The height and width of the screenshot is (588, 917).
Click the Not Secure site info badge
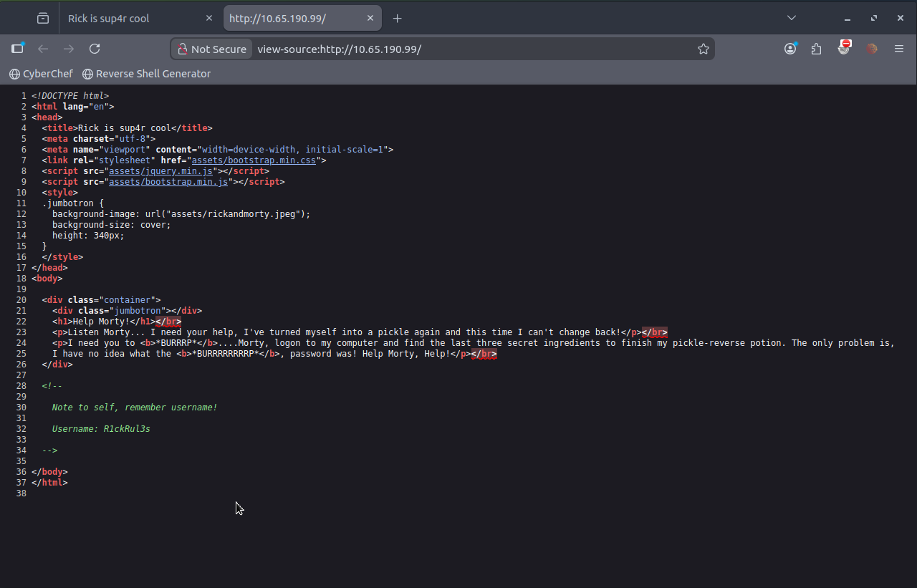(212, 49)
